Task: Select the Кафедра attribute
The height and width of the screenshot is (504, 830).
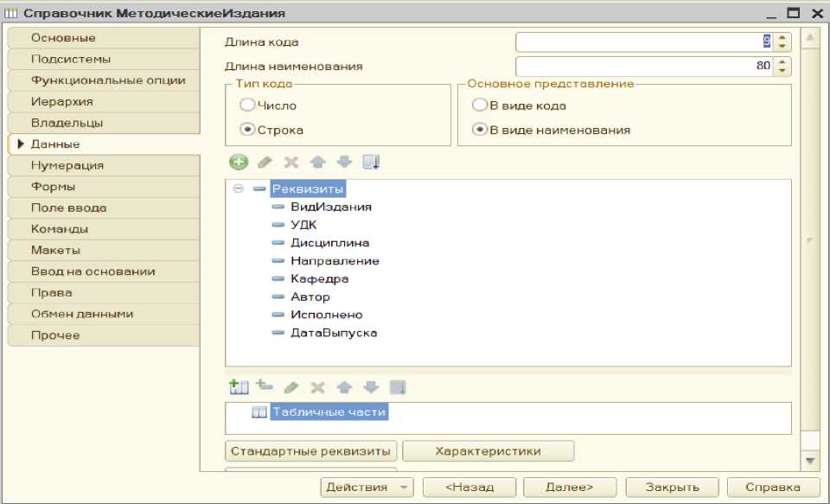Action: coord(319,279)
